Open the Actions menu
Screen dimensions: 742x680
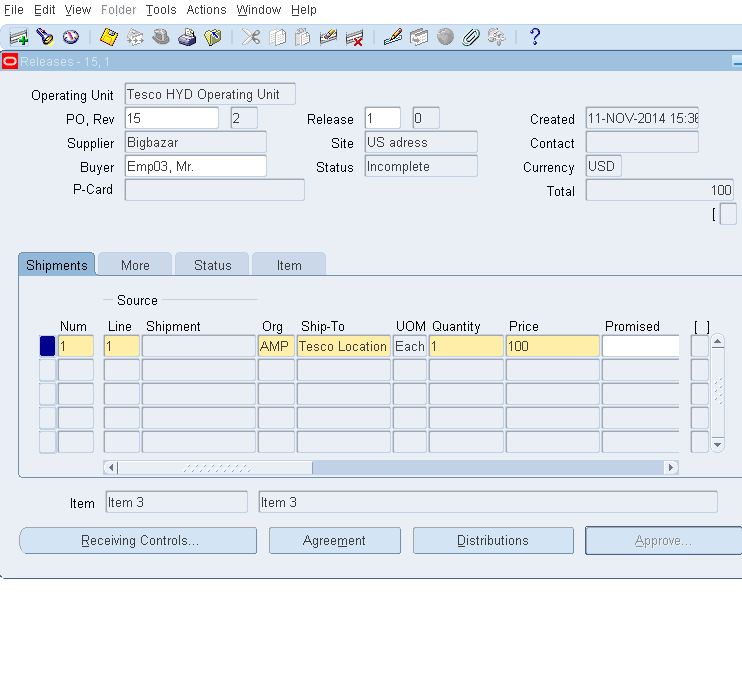pyautogui.click(x=206, y=10)
